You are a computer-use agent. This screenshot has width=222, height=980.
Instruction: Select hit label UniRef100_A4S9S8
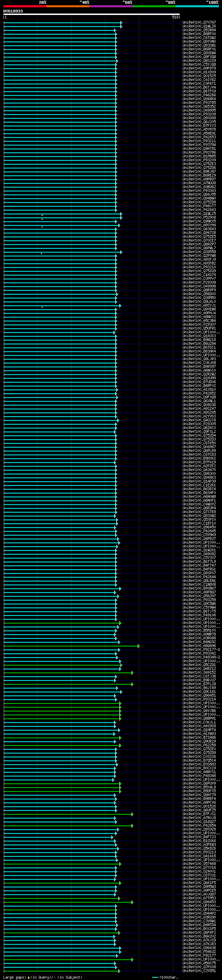pos(199,726)
